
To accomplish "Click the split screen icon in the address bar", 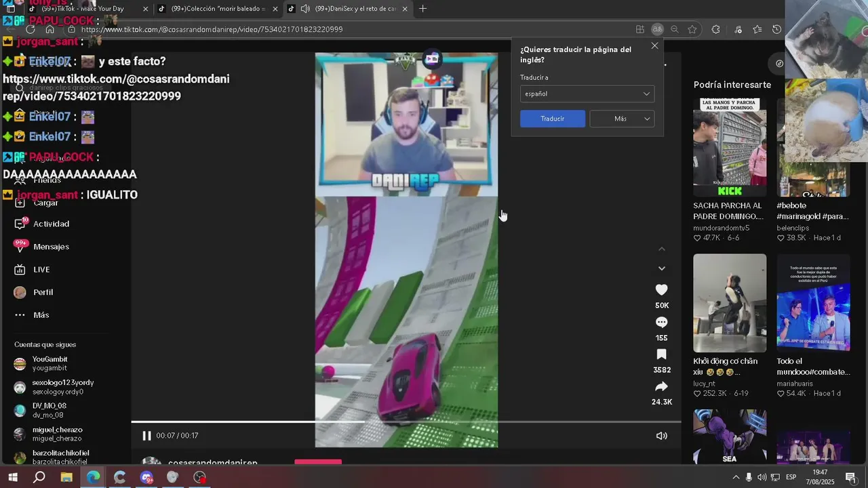I will tap(640, 29).
